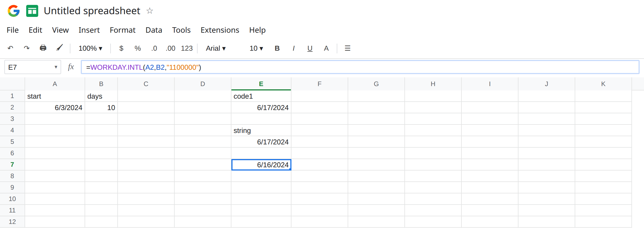Viewport: 644px width, 231px height.
Task: Open the File menu
Action: click(13, 30)
